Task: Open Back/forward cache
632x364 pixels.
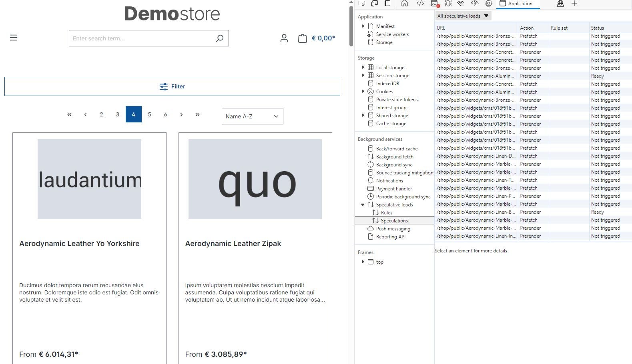Action: [397, 149]
